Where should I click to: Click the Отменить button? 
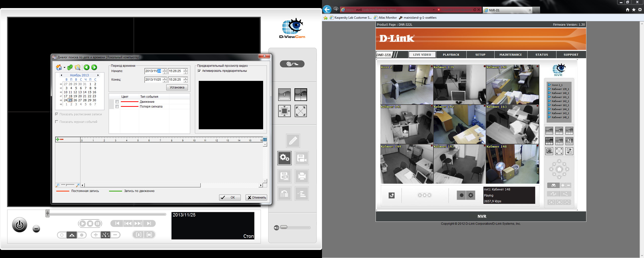(256, 198)
